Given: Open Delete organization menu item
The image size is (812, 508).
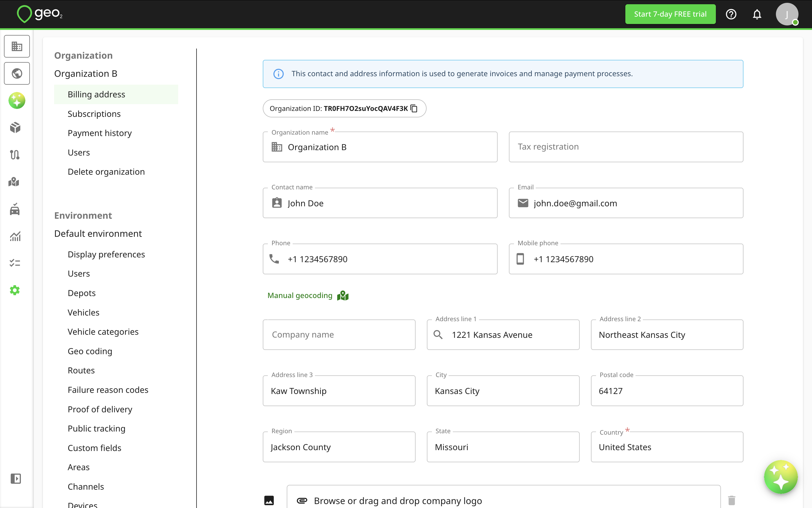Looking at the screenshot, I should pyautogui.click(x=106, y=172).
